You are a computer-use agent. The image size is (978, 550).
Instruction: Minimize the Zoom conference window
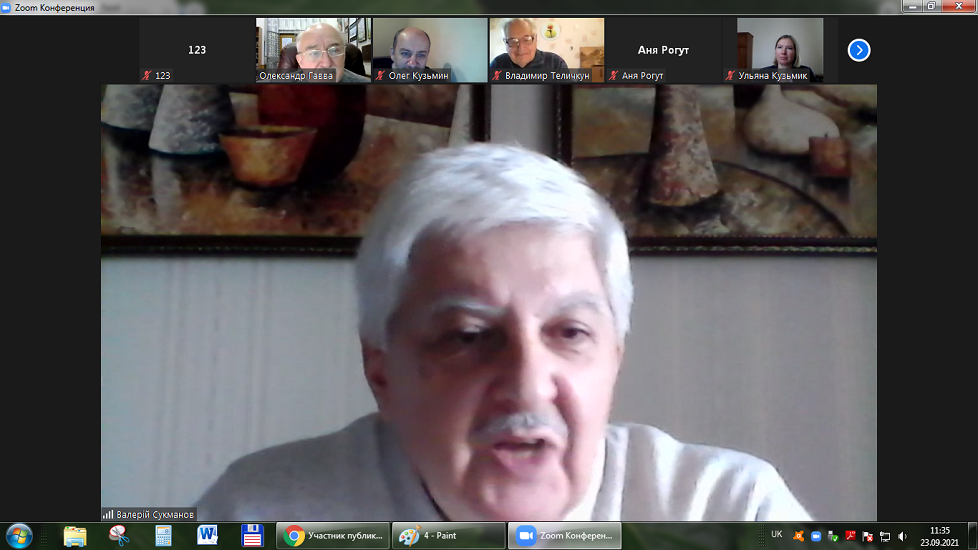click(x=912, y=6)
